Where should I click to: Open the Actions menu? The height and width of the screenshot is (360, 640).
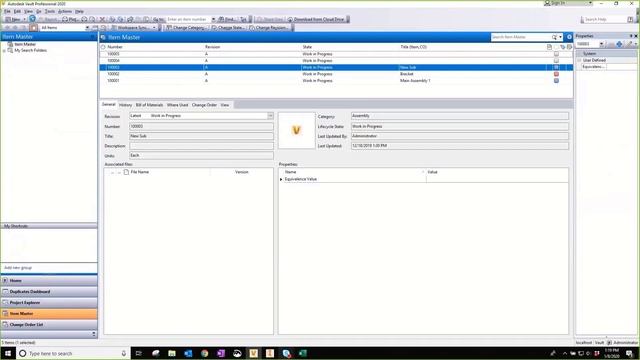[x=64, y=11]
